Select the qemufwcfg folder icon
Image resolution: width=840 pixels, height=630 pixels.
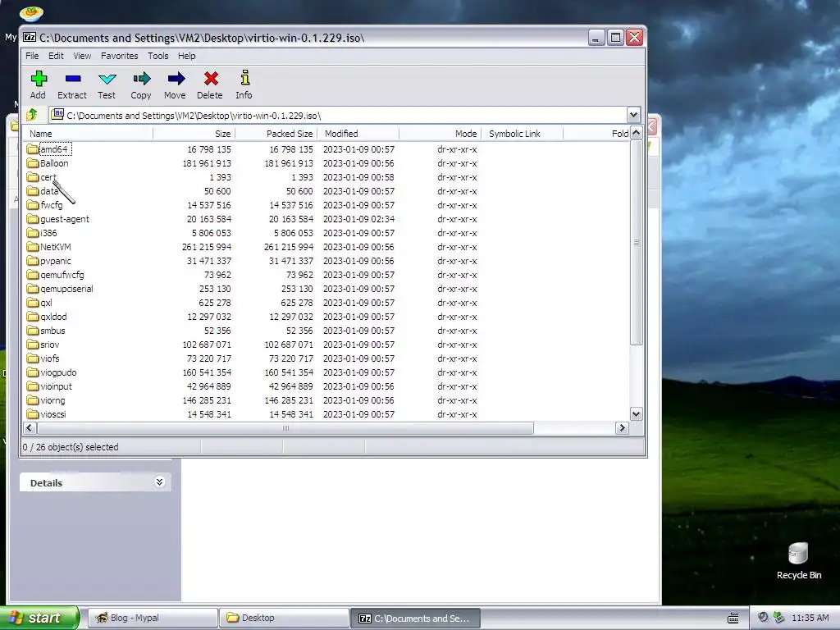click(33, 274)
